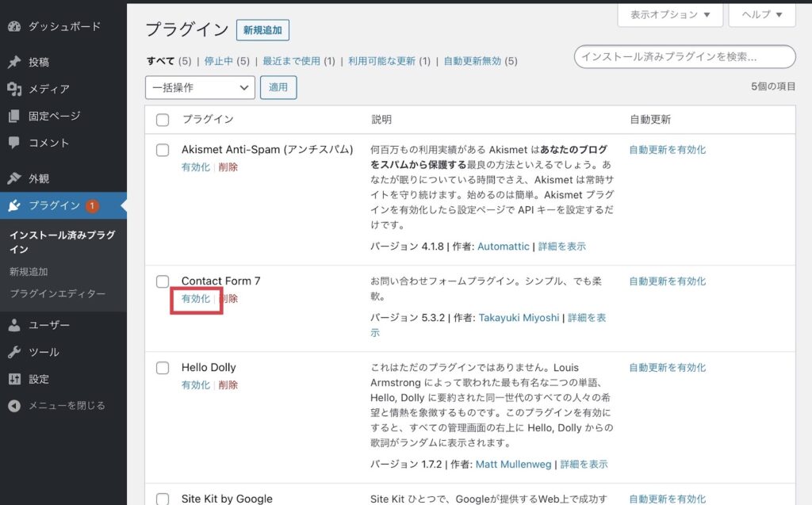Click the installed plugins search field
The height and width of the screenshot is (505, 812).
684,57
